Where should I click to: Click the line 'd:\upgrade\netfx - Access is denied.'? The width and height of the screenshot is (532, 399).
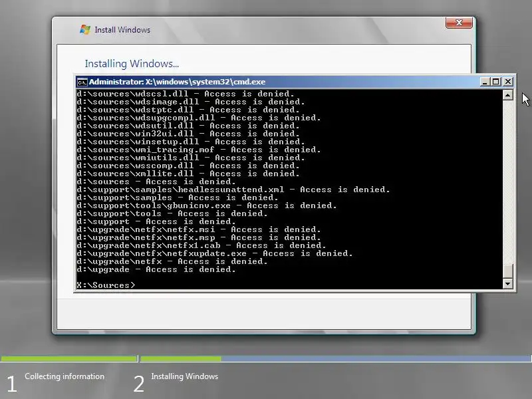(172, 261)
